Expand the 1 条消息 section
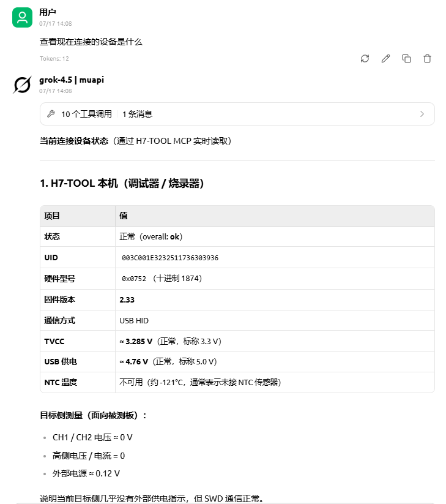The image size is (446, 504). [x=137, y=114]
